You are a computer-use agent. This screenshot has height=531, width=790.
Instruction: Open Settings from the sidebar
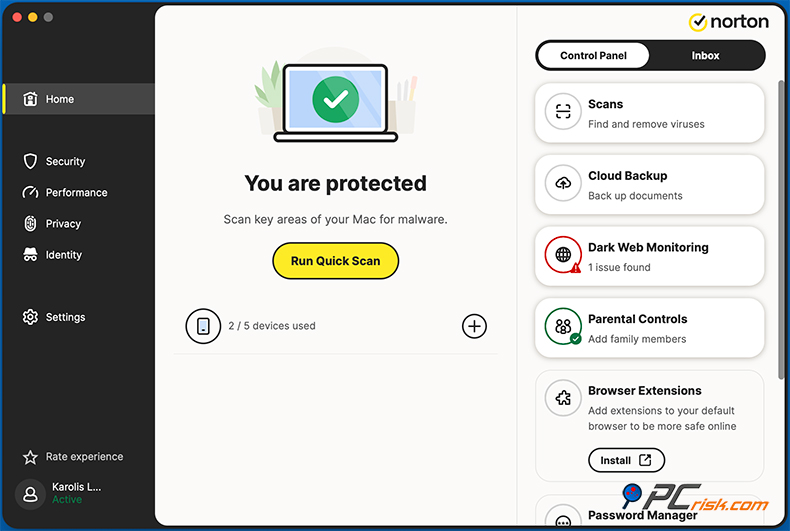[65, 317]
